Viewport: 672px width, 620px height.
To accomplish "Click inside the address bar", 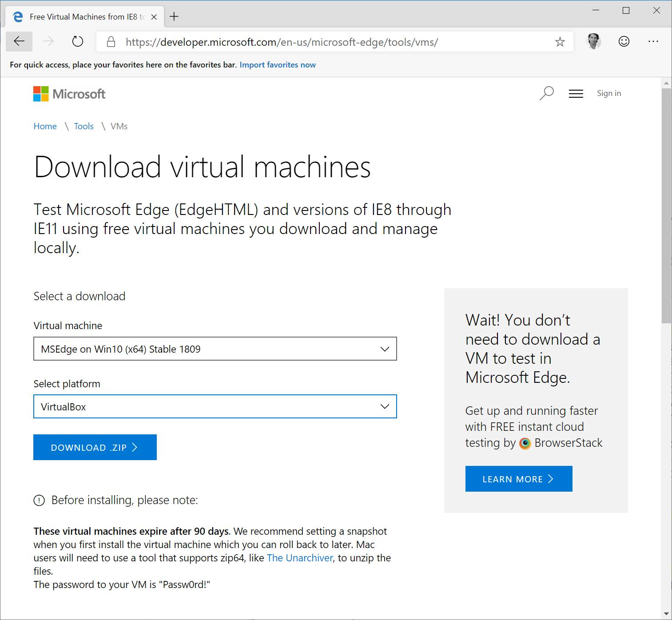I will coord(311,42).
